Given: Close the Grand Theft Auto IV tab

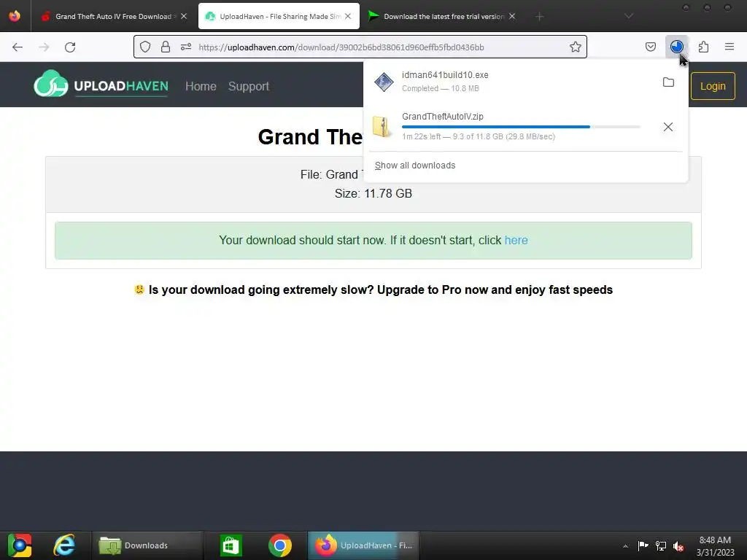Looking at the screenshot, I should pos(184,16).
